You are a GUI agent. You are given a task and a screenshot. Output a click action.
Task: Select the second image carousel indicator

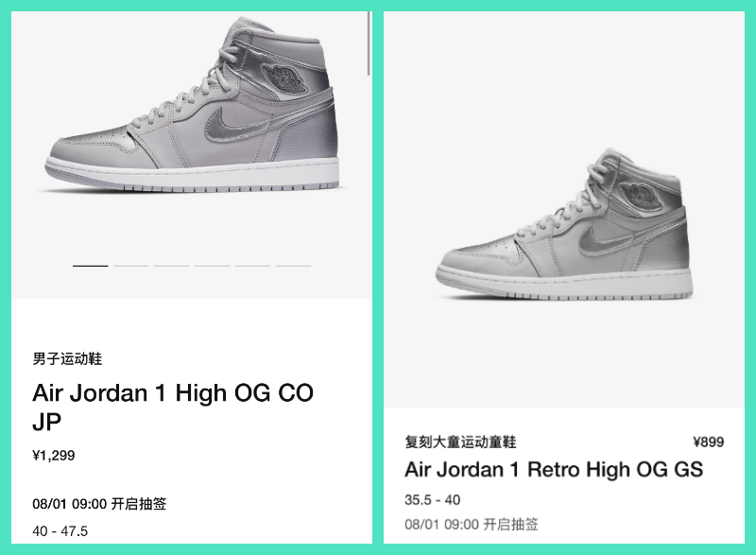131,266
